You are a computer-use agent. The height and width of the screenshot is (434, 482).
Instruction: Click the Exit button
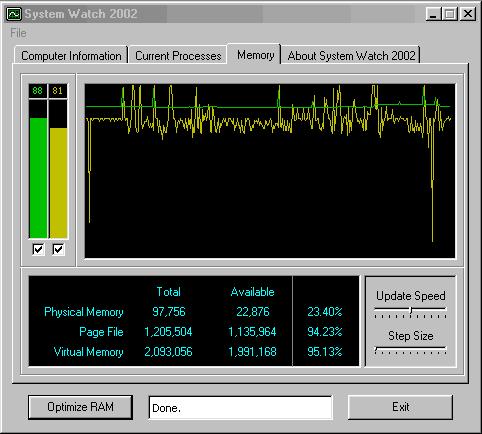(x=400, y=407)
